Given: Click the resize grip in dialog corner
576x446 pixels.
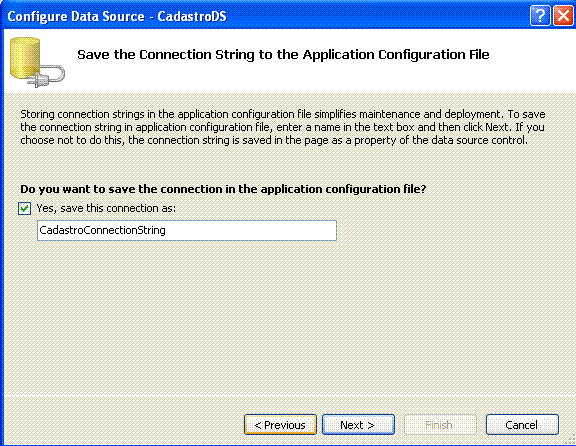Looking at the screenshot, I should click(x=570, y=440).
